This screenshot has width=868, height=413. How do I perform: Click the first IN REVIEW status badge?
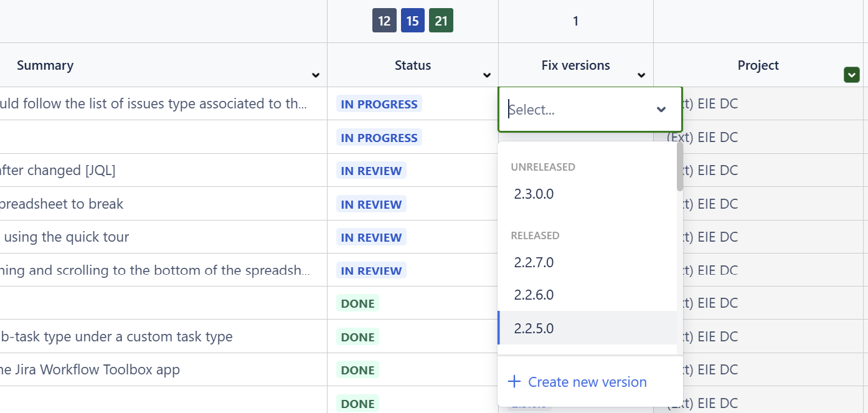(x=371, y=171)
